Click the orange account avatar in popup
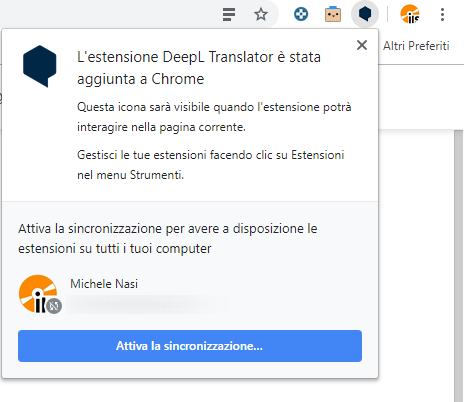464x402 pixels. click(38, 294)
